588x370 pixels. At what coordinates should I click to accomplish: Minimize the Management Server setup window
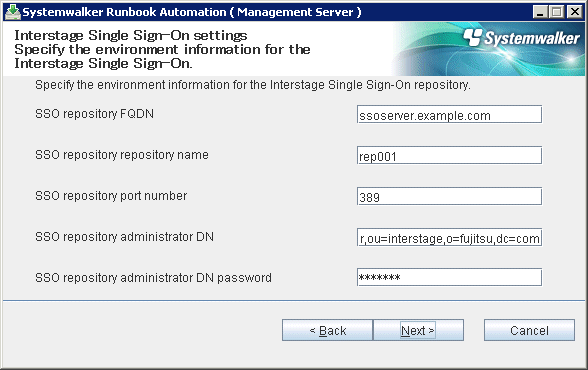point(540,12)
